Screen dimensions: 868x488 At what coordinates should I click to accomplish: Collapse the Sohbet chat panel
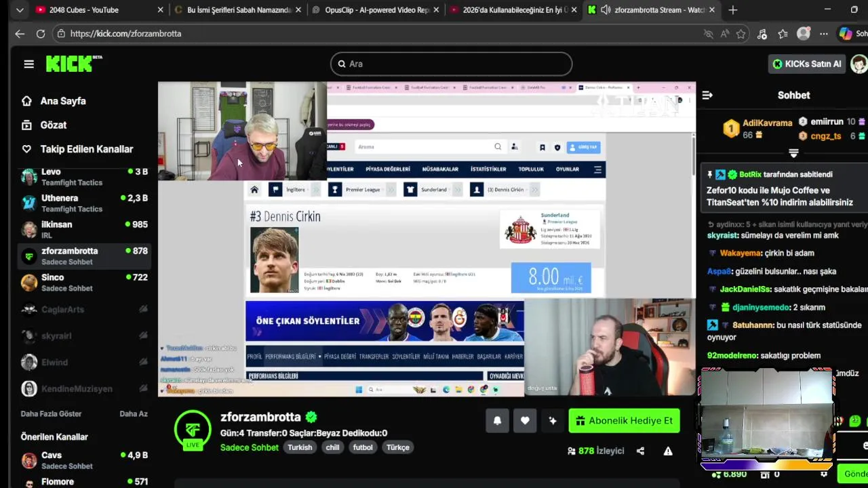(x=707, y=96)
